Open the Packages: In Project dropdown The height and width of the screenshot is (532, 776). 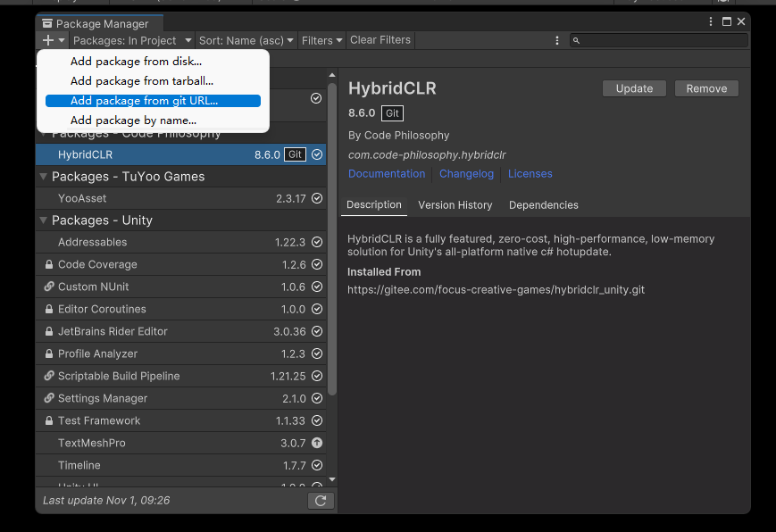click(x=132, y=40)
